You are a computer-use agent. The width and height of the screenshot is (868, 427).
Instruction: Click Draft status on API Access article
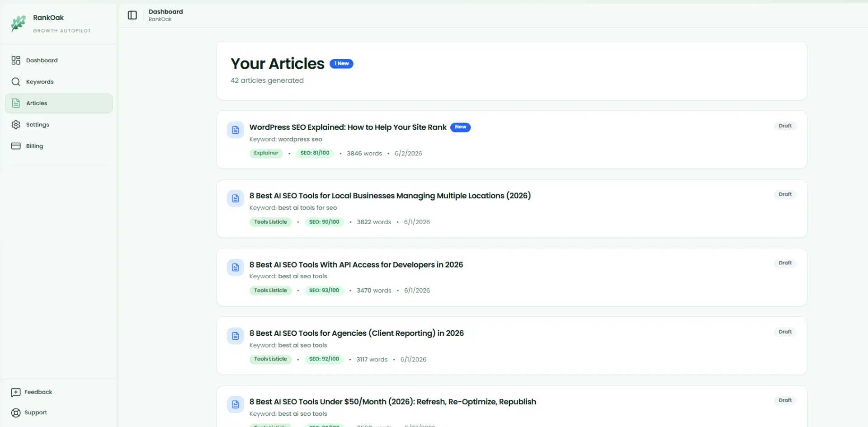(785, 263)
